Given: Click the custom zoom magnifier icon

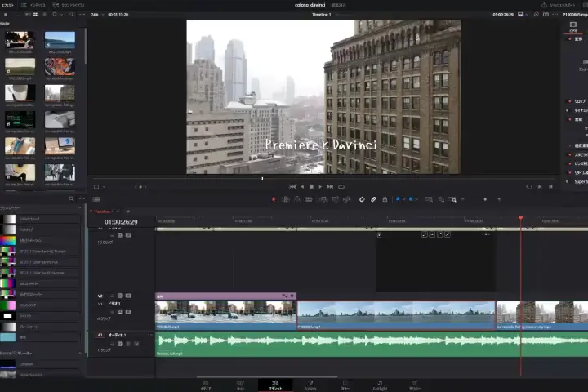Looking at the screenshot, I should tap(452, 199).
